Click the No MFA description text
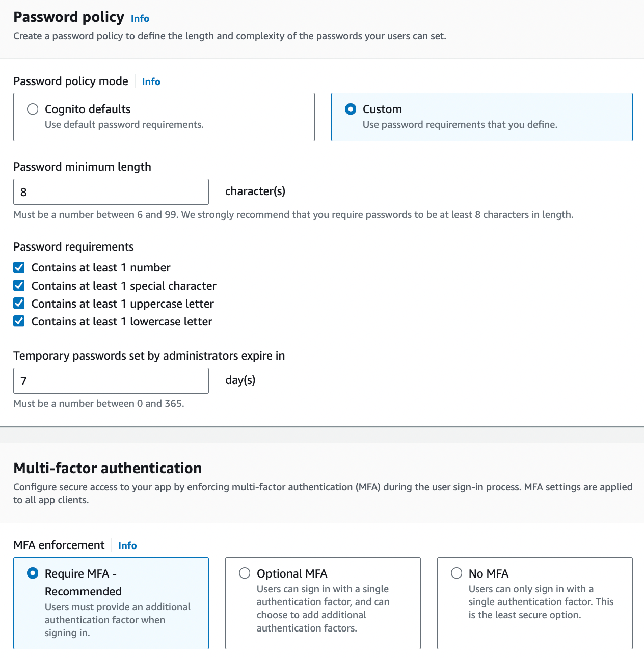The width and height of the screenshot is (644, 658). [541, 602]
